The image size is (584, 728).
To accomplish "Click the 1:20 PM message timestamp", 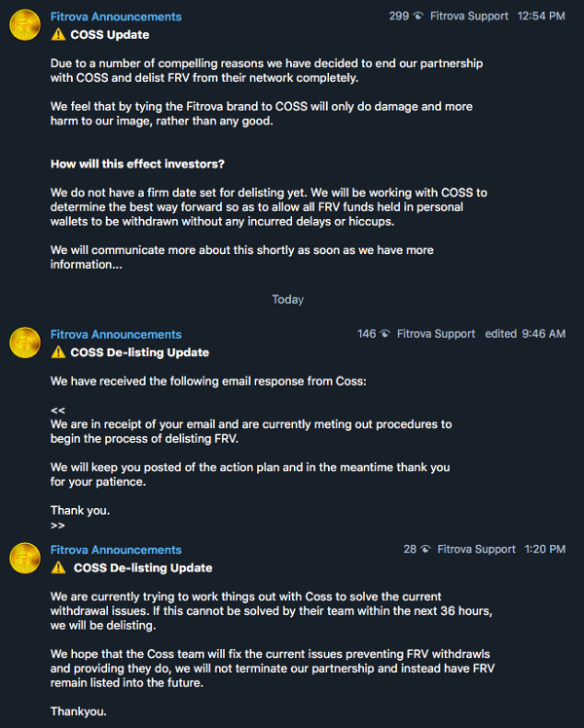I will click(x=544, y=550).
